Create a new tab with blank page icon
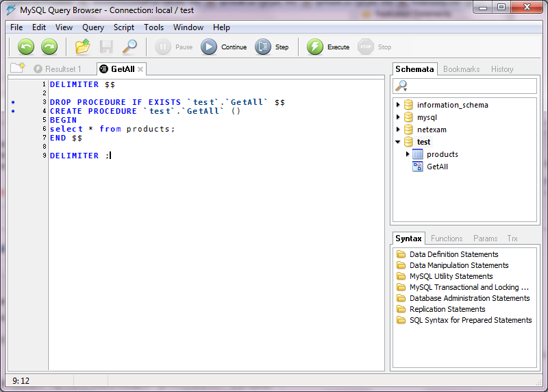Screen dimensions: 548x392 tap(18, 68)
